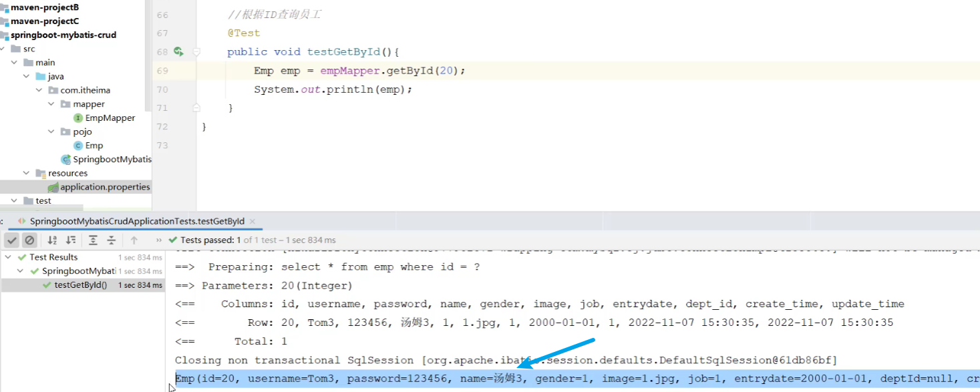This screenshot has height=392, width=980.
Task: Click sort by duration icon in test toolbar
Action: click(71, 240)
